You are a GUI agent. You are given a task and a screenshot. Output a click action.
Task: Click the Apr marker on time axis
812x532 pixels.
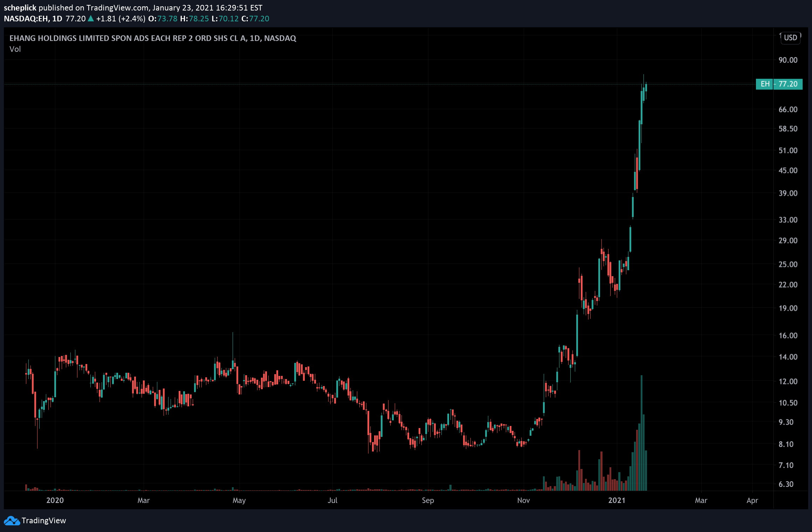click(x=752, y=500)
